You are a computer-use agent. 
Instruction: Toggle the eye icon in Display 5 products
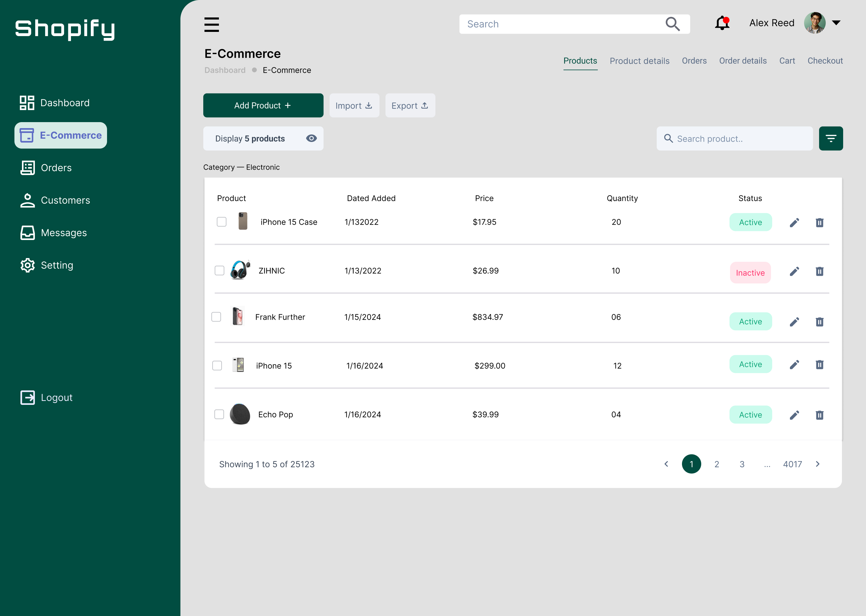[311, 138]
